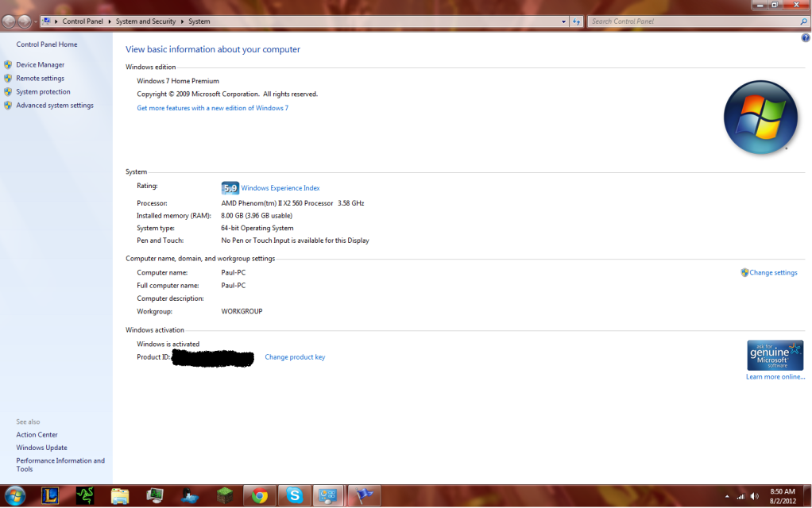
Task: Open Remote settings
Action: click(41, 78)
